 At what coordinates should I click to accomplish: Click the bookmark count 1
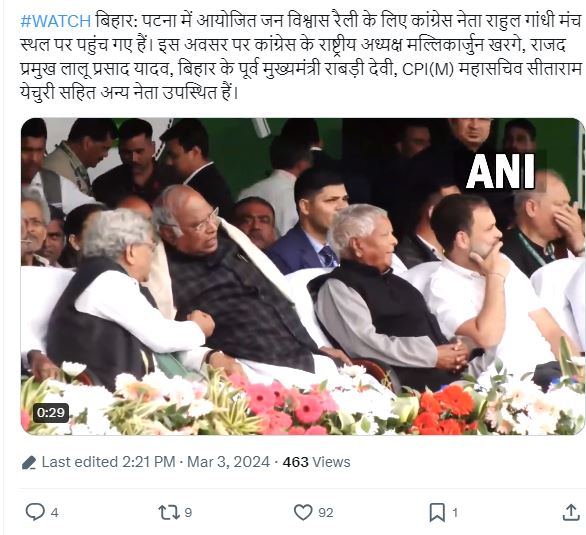[x=455, y=513]
